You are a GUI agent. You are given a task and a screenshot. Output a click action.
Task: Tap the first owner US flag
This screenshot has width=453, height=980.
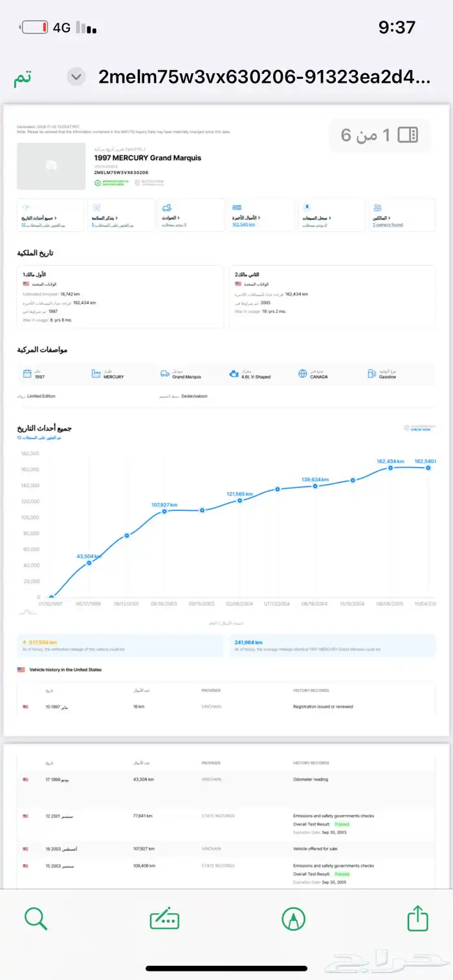[x=26, y=284]
